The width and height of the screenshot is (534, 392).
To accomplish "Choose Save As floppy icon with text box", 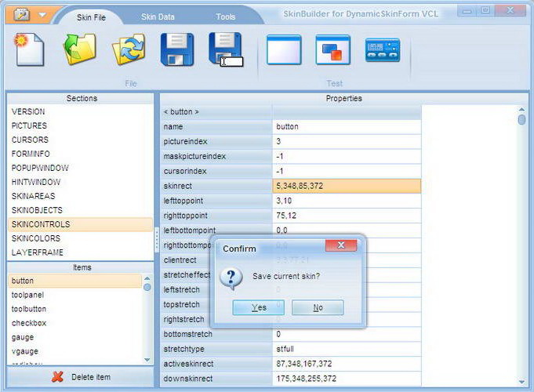I will coord(226,49).
